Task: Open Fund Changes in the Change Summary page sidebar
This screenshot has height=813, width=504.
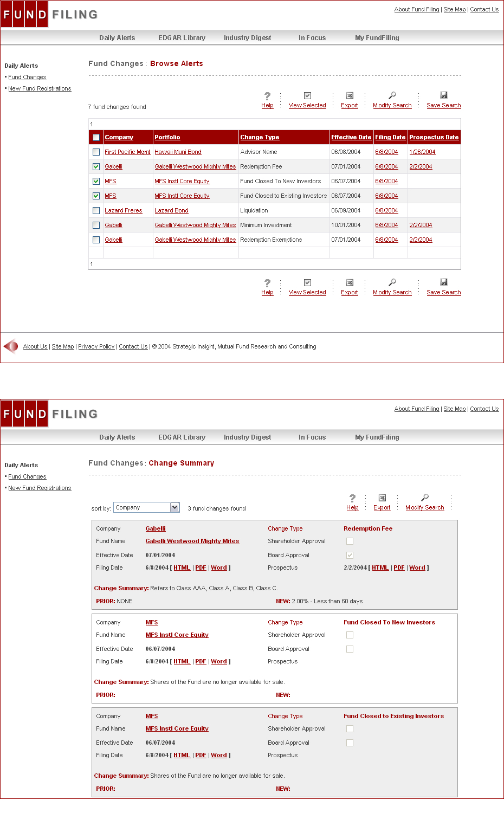Action: point(27,477)
